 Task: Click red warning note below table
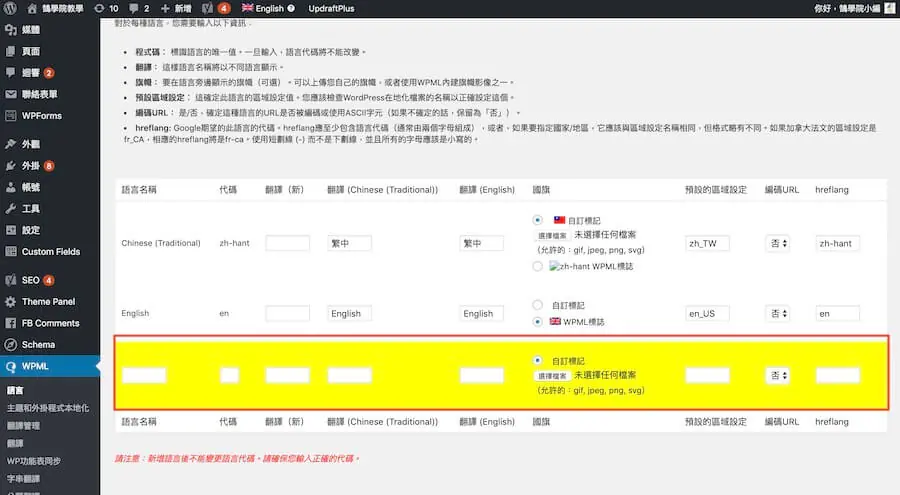tap(236, 458)
